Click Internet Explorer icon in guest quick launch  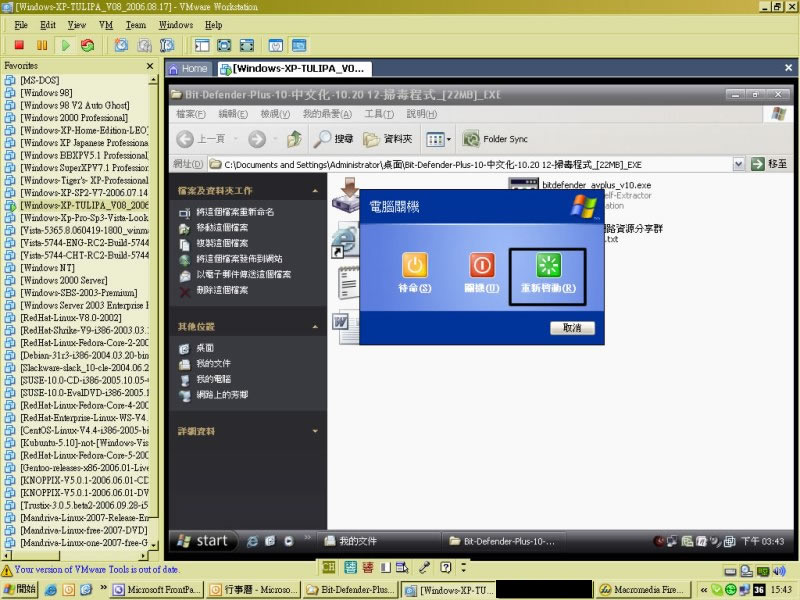(252, 541)
